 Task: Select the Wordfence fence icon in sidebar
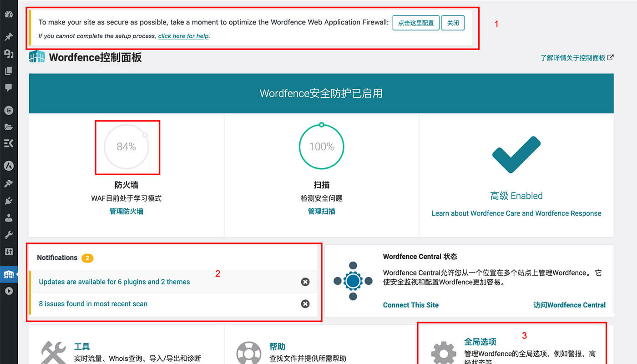pos(9,274)
